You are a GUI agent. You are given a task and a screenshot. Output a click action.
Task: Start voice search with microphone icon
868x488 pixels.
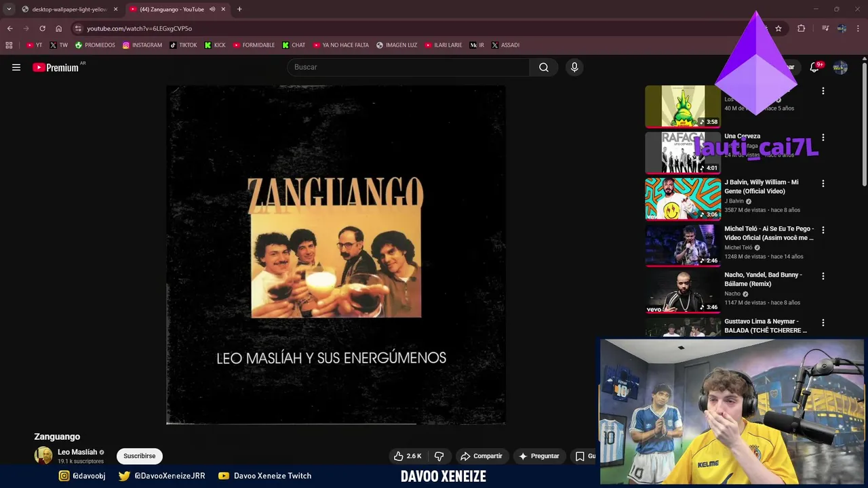(x=574, y=67)
